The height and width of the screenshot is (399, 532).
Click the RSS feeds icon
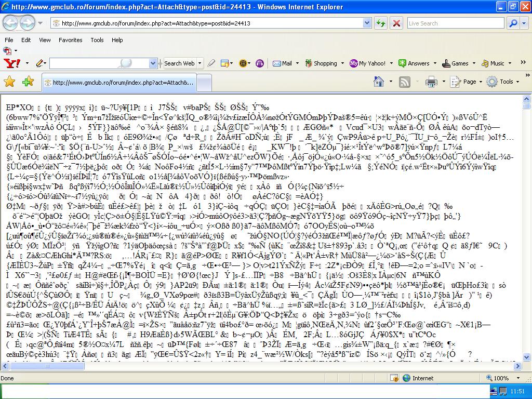pyautogui.click(x=404, y=82)
